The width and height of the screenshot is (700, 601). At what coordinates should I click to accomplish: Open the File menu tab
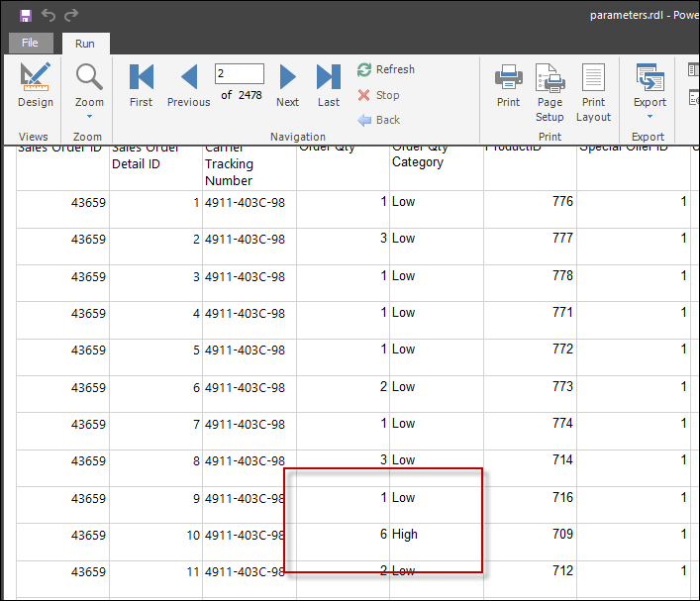pos(30,44)
